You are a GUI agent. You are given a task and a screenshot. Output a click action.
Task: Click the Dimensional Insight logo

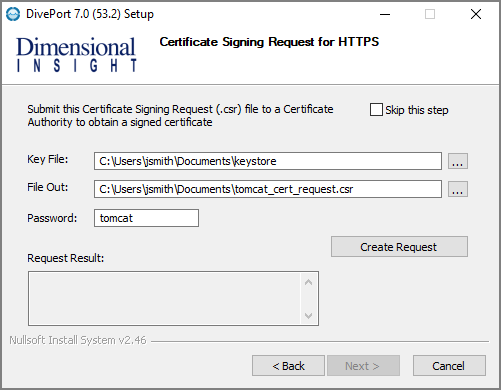(76, 54)
